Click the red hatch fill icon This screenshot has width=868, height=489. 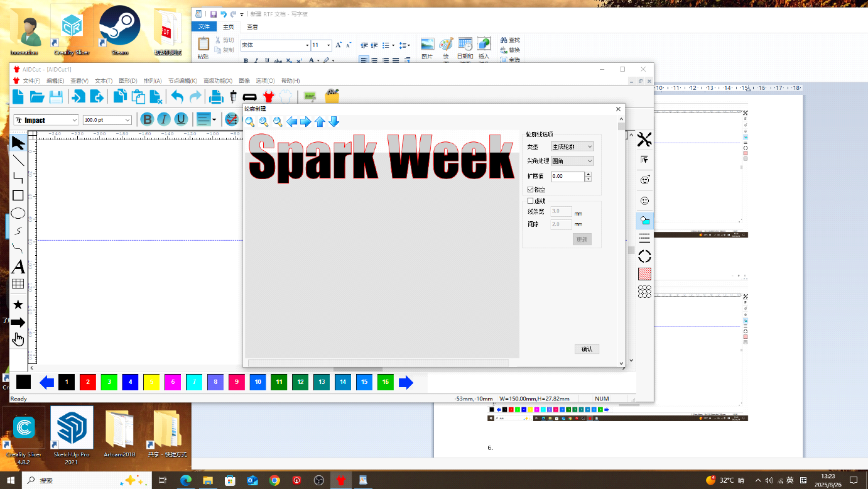coord(644,274)
